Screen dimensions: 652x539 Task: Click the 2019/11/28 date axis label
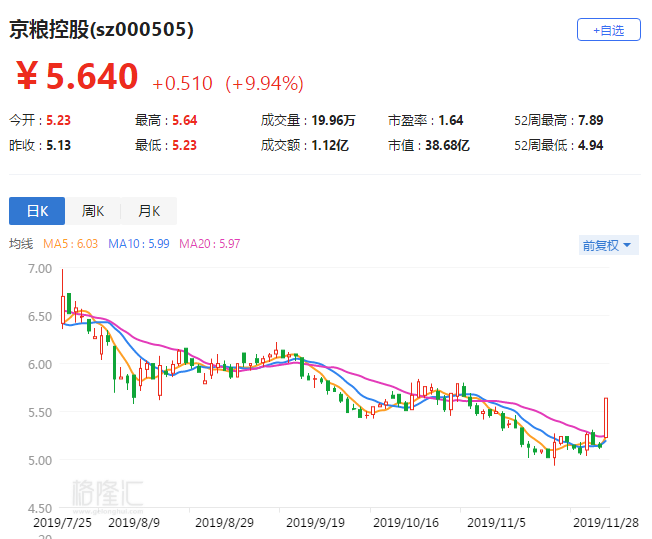(x=606, y=522)
